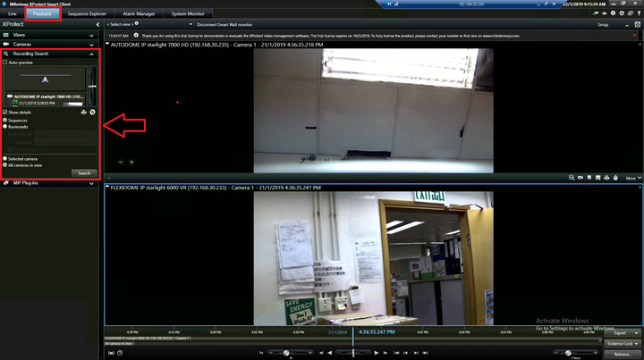Collapse the XProtect side panel arrow
The width and height of the screenshot is (644, 360).
(97, 24)
